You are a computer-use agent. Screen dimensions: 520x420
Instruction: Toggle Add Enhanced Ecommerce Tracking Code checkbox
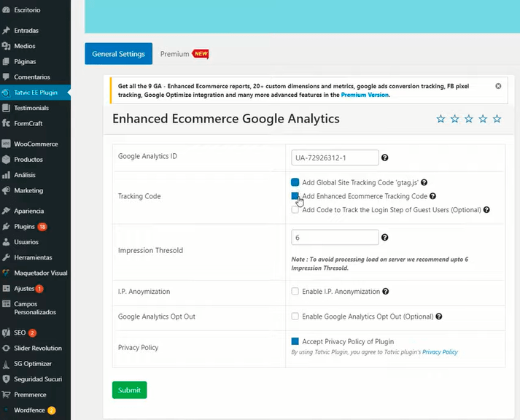click(295, 196)
